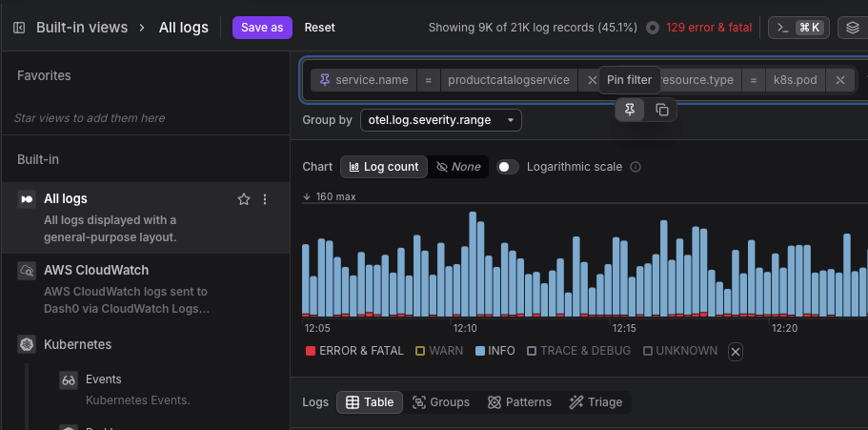
Task: Toggle ERROR & FATAL legend series
Action: point(354,351)
